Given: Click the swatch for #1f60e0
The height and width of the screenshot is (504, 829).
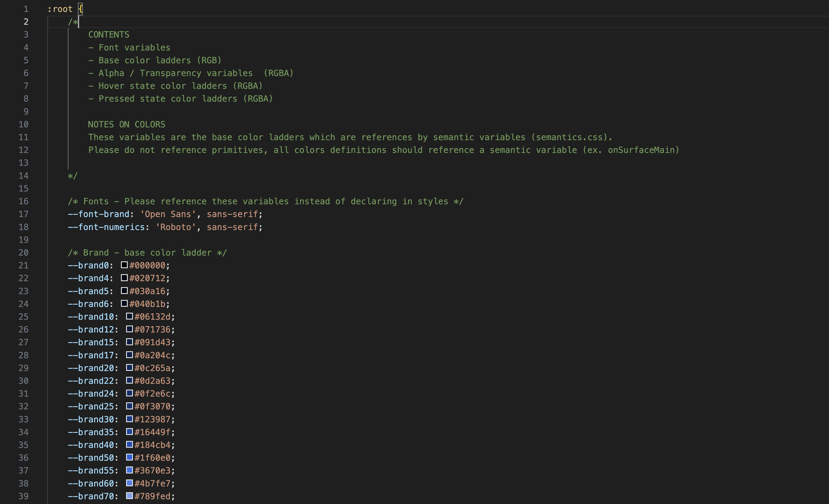Looking at the screenshot, I should (129, 457).
